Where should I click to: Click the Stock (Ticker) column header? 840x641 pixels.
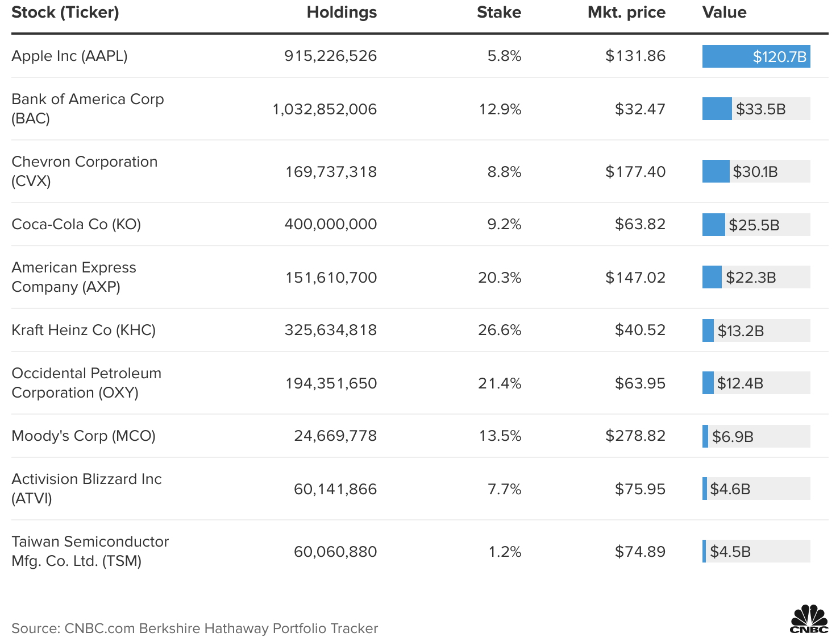point(65,12)
